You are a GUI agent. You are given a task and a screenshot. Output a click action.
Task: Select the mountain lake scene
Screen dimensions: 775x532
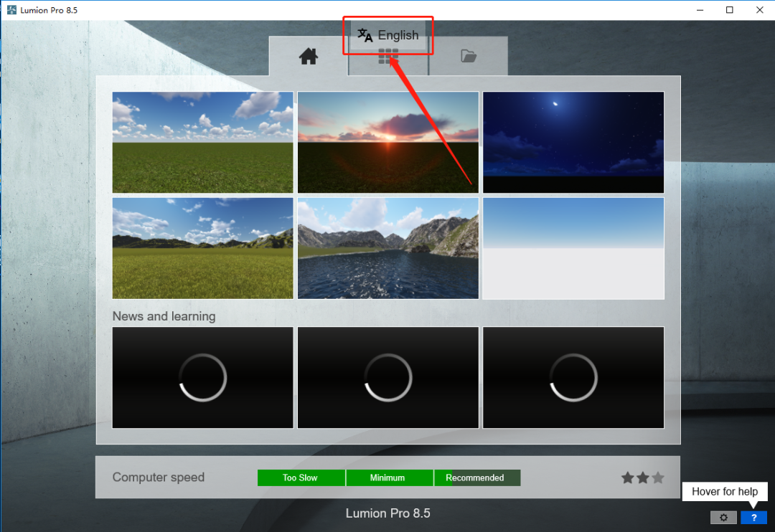click(388, 249)
